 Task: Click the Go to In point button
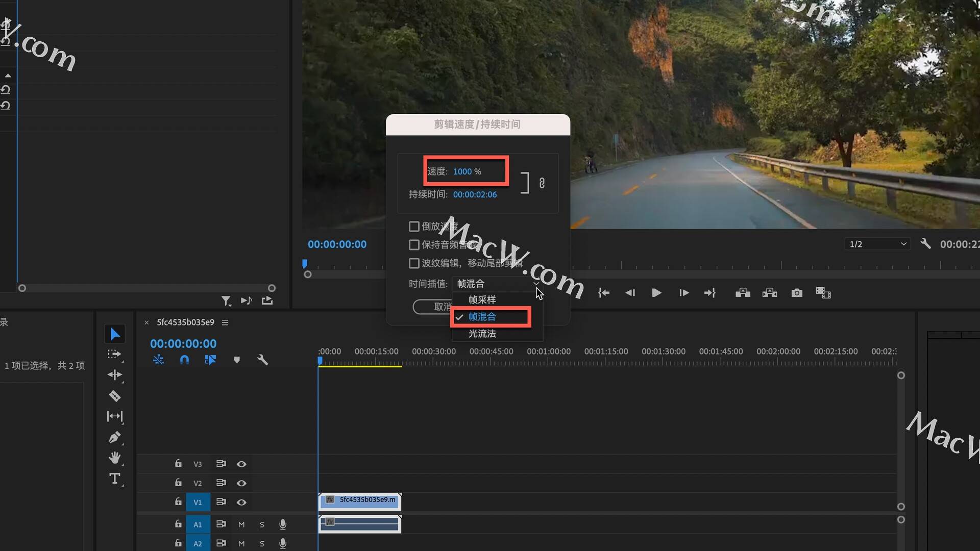604,293
